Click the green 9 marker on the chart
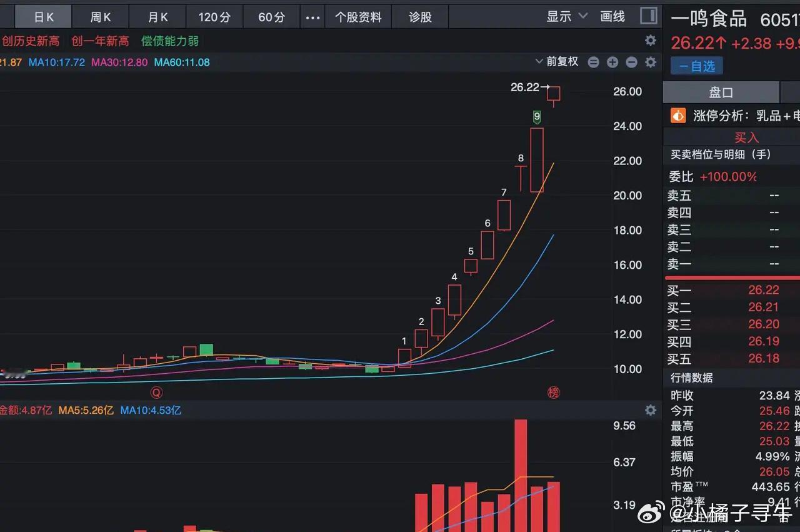Image resolution: width=800 pixels, height=532 pixels. tap(537, 116)
